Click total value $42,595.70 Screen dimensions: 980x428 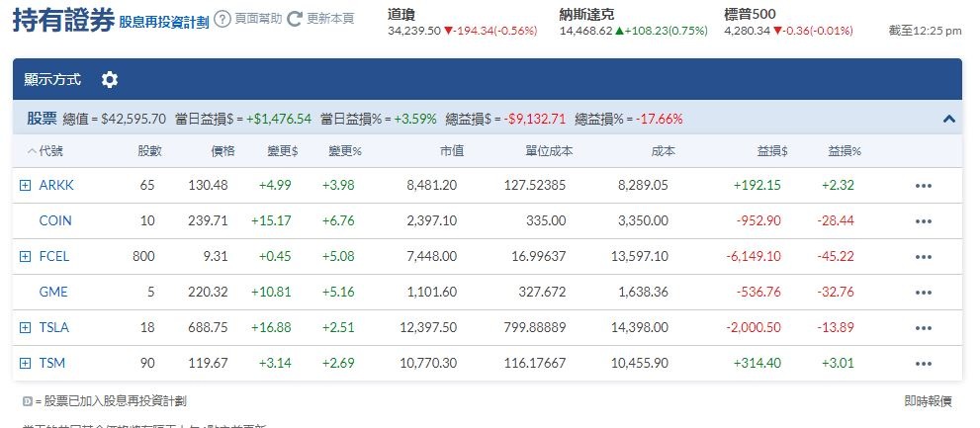(134, 119)
